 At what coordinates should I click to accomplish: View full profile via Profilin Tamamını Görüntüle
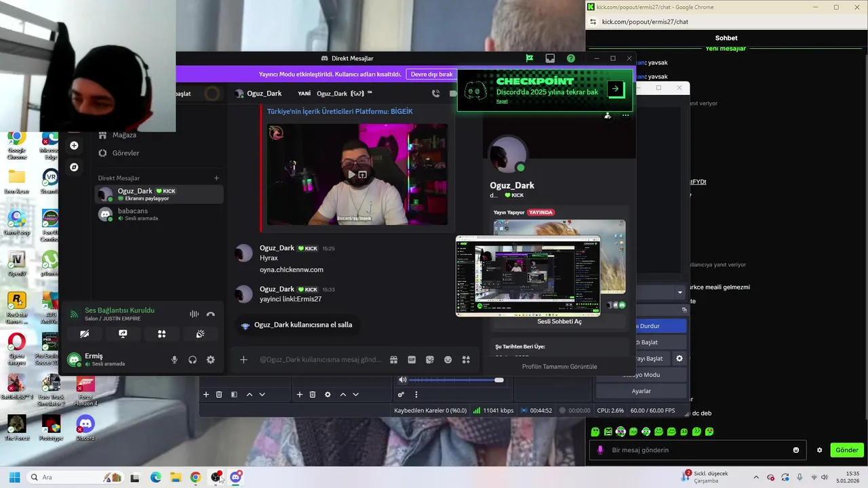coord(559,367)
